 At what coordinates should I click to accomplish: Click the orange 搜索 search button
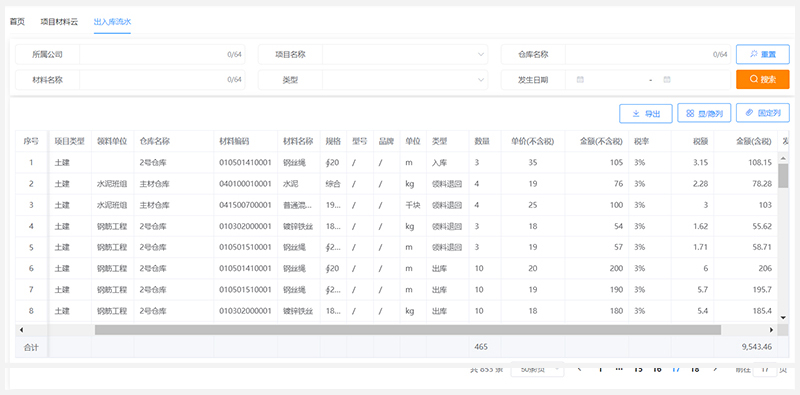point(762,80)
